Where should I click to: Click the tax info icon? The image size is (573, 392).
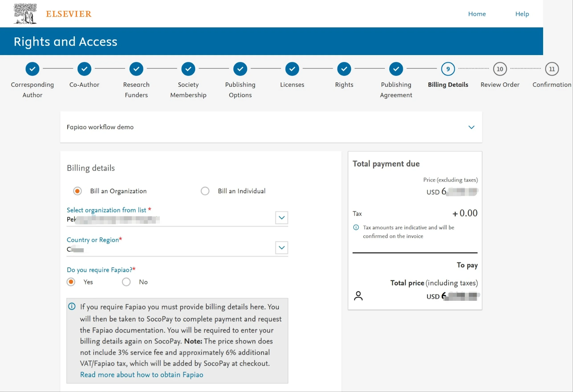click(x=356, y=227)
